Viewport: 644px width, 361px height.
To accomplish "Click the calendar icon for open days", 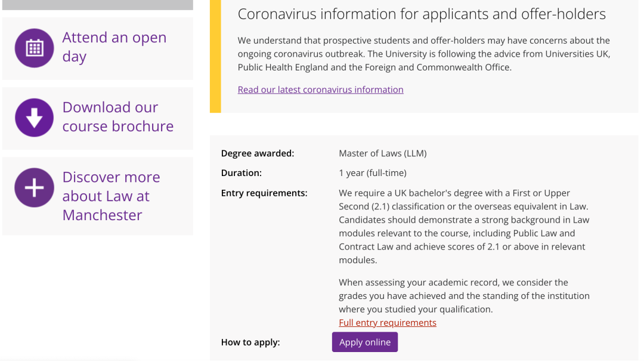I will tap(35, 48).
